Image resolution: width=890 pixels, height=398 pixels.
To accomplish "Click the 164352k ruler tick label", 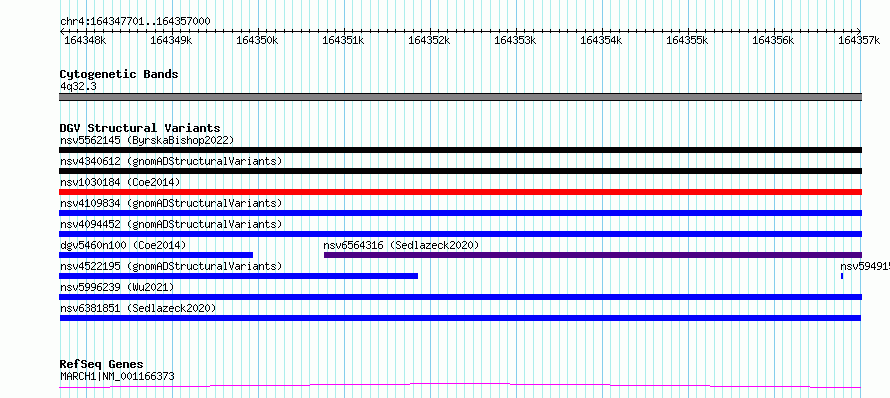I will point(429,40).
